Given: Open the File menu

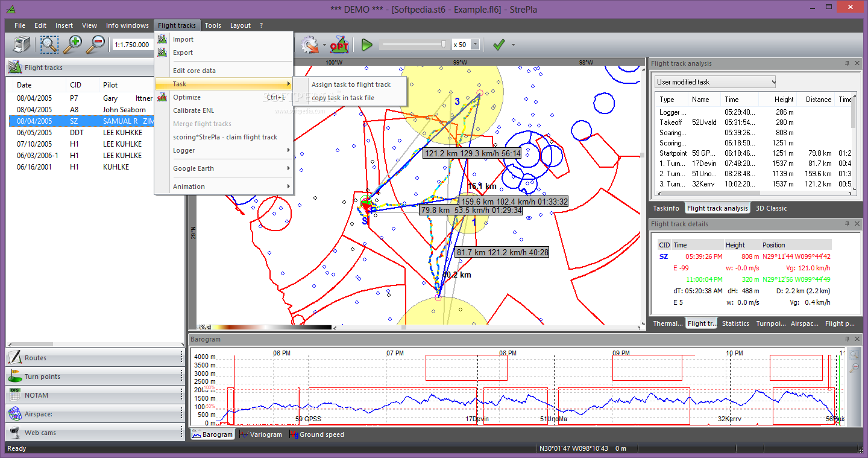Looking at the screenshot, I should click(20, 25).
